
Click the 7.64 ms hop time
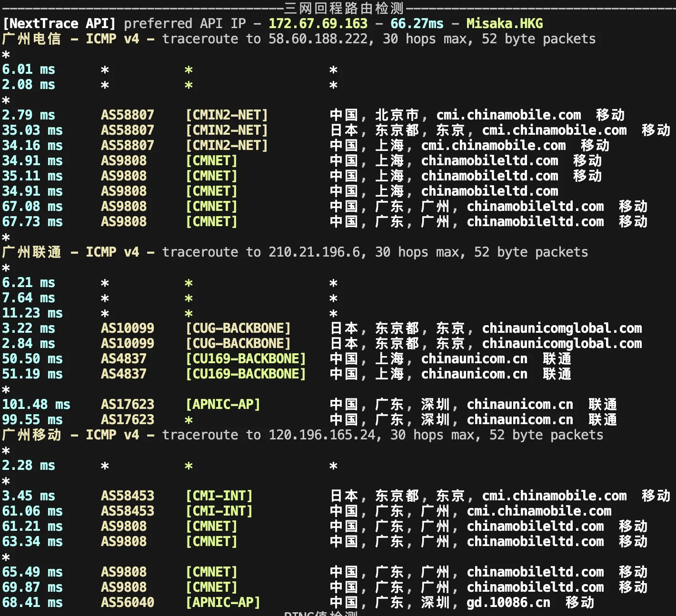tap(29, 298)
